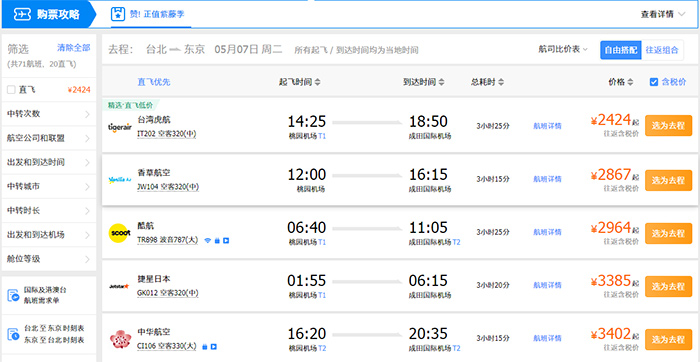Expand 查看详情 at the top right

point(662,14)
